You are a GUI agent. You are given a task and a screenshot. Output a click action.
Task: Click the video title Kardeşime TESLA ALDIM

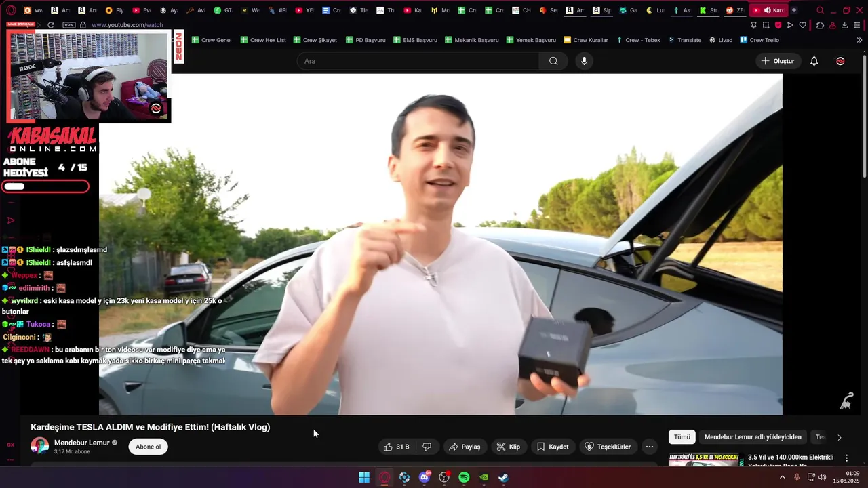coord(151,427)
